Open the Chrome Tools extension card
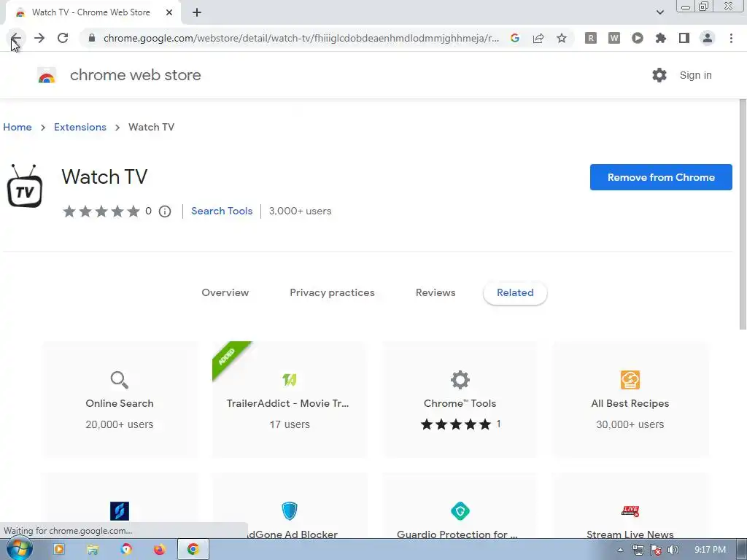The image size is (747, 560). pos(460,399)
